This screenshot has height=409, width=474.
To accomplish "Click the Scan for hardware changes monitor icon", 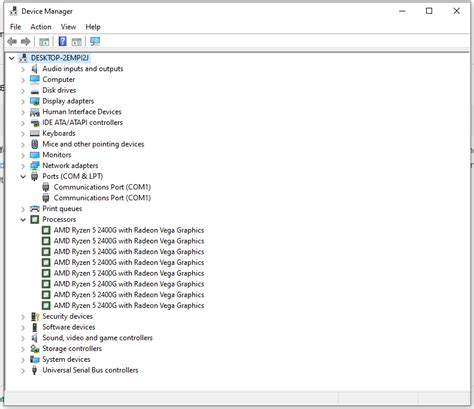I will tap(95, 41).
